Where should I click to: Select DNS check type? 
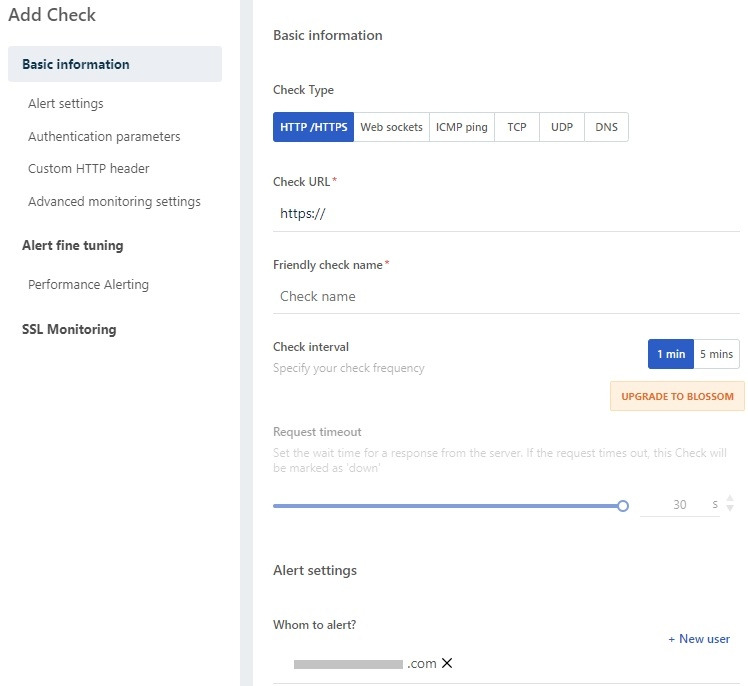click(606, 127)
